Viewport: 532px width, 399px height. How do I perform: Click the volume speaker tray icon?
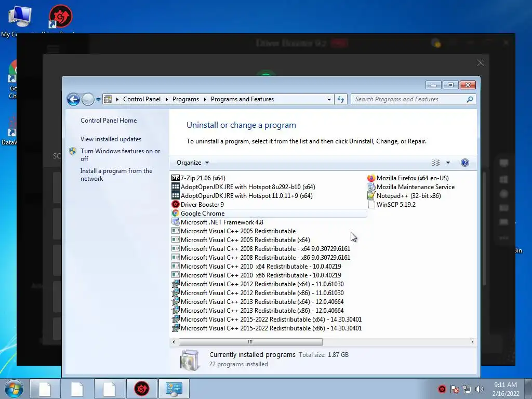[x=480, y=389]
